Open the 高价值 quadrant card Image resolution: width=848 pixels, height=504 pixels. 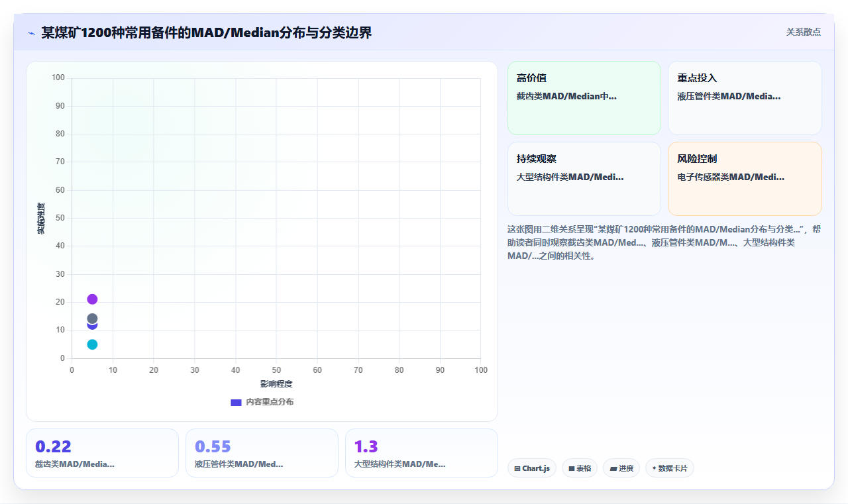tap(584, 98)
